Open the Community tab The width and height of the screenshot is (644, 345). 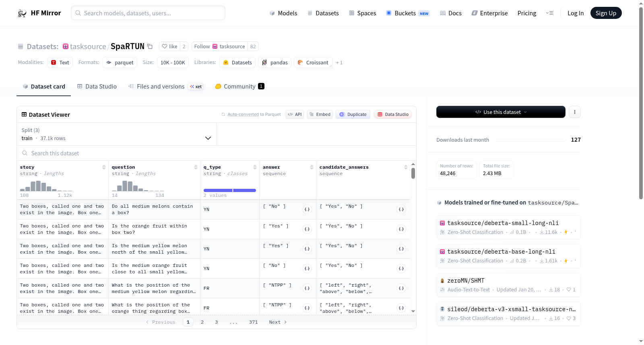tap(240, 87)
